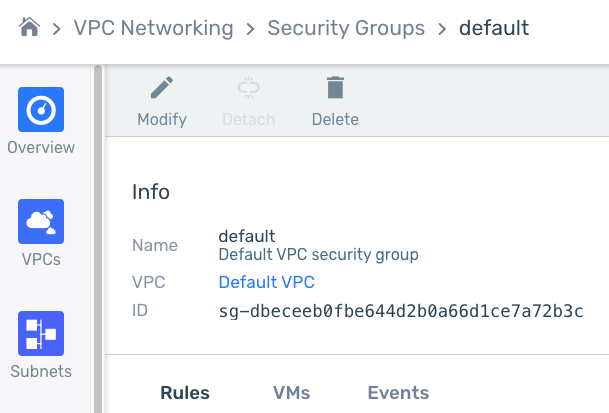The width and height of the screenshot is (609, 413).
Task: Open the Subnets sidebar icon
Action: 41,333
